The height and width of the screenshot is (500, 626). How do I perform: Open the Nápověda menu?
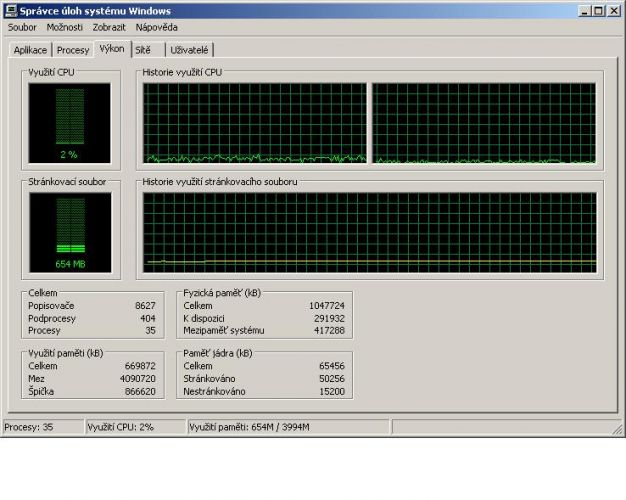[x=156, y=28]
